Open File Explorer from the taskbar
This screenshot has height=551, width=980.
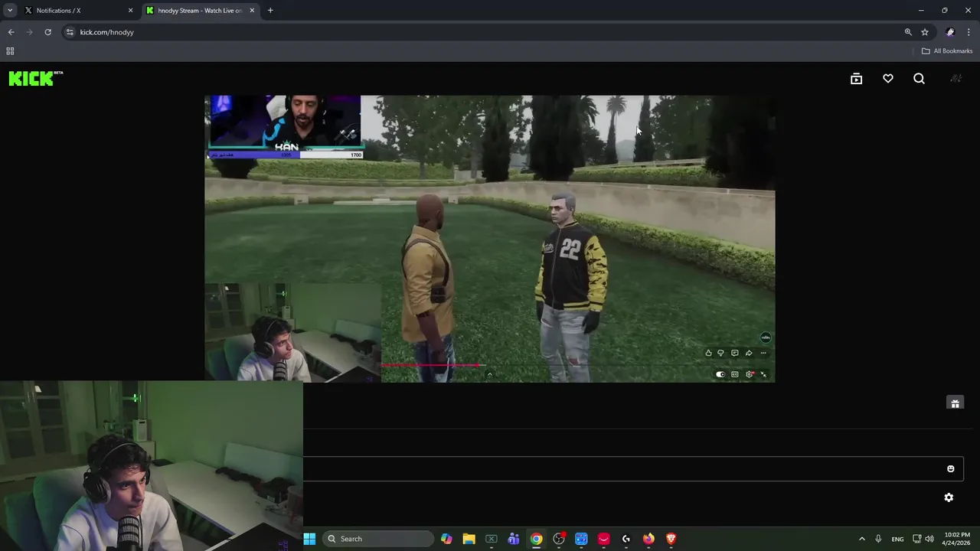click(469, 539)
